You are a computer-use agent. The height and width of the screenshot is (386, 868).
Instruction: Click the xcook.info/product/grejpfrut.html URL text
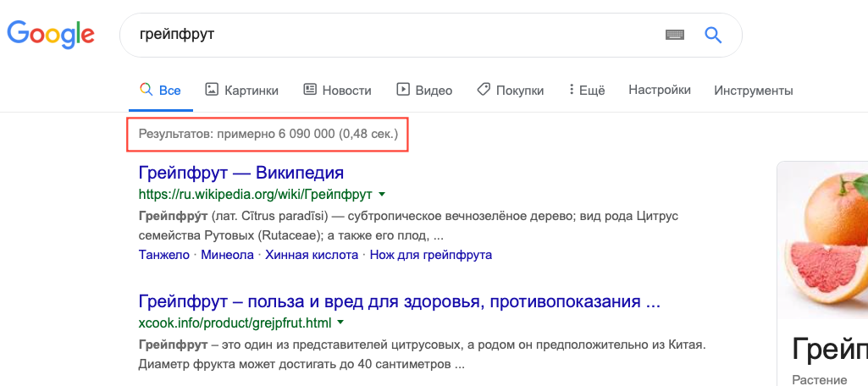click(235, 323)
